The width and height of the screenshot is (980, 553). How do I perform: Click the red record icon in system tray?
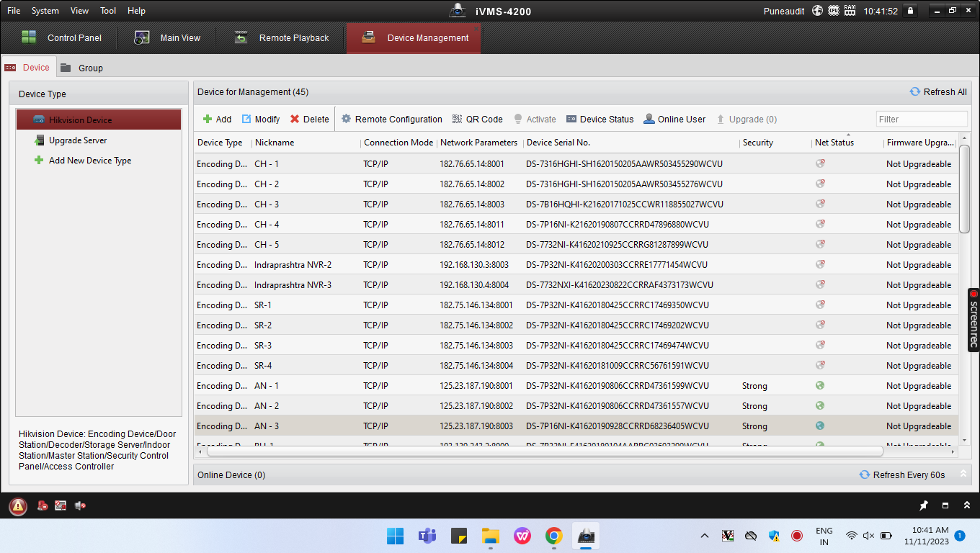pyautogui.click(x=797, y=536)
